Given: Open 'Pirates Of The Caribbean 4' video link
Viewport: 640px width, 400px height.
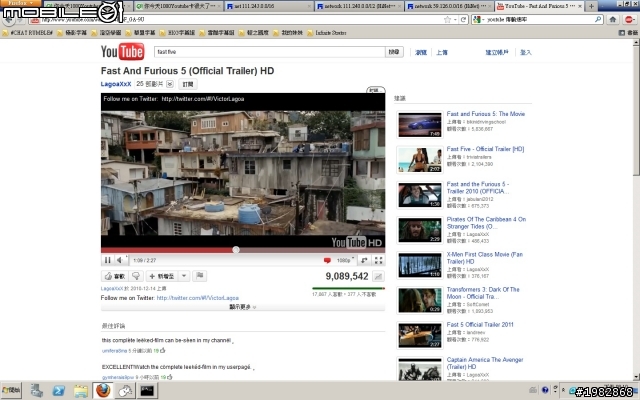Looking at the screenshot, I should click(x=486, y=223).
